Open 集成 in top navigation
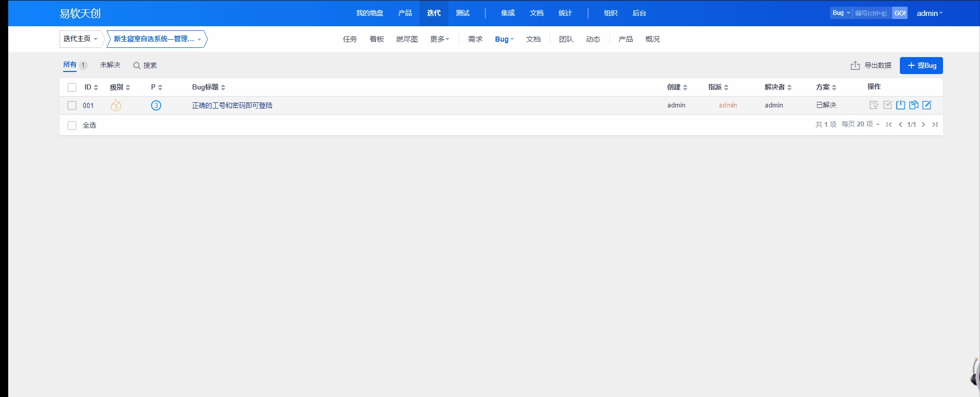The width and height of the screenshot is (980, 397). point(508,13)
